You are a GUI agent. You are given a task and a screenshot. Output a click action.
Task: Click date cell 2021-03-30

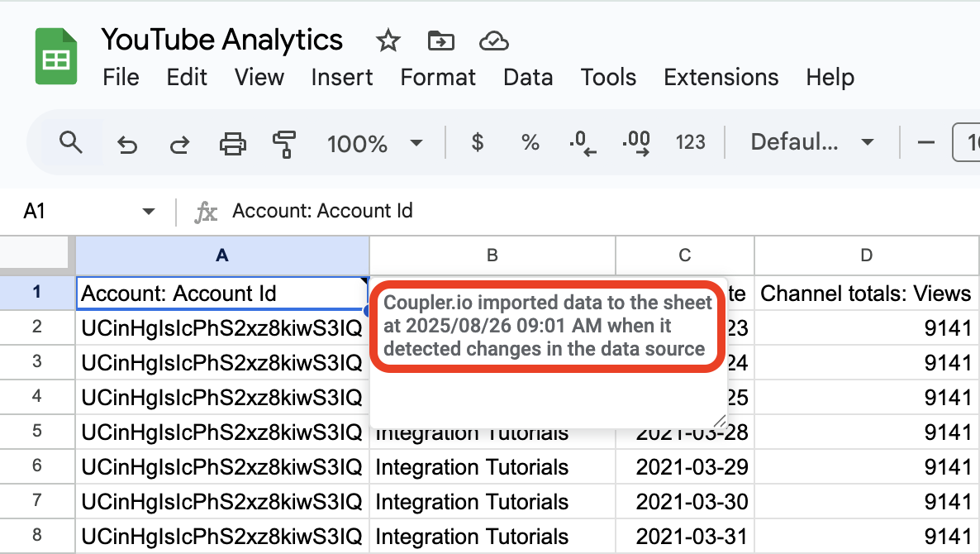(x=685, y=502)
